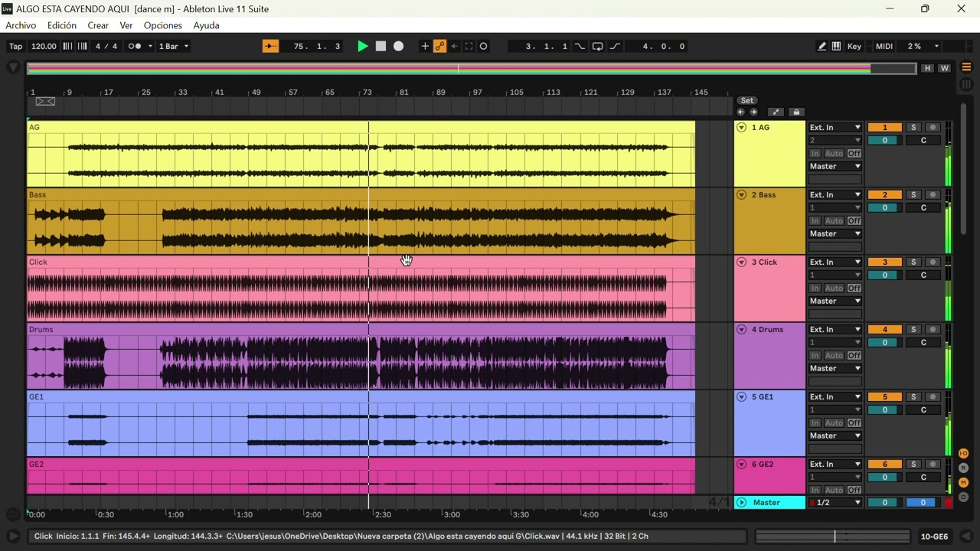
Task: Jump to next locator arrow
Action: click(753, 112)
